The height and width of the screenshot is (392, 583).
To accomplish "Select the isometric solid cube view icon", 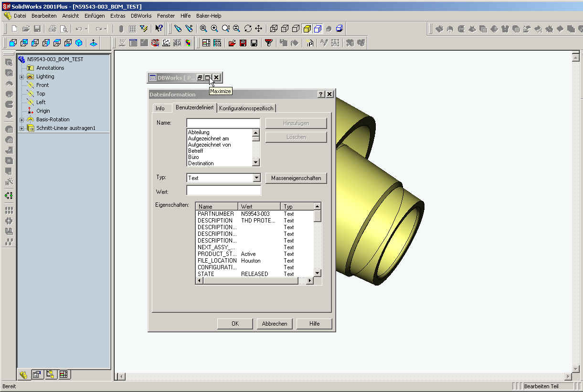I will click(79, 43).
